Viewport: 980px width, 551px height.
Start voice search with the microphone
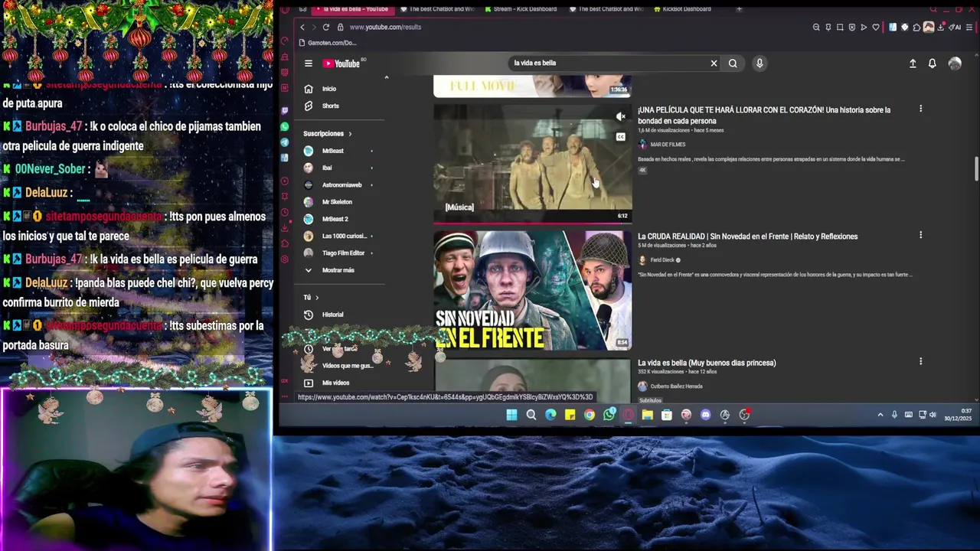coord(759,64)
